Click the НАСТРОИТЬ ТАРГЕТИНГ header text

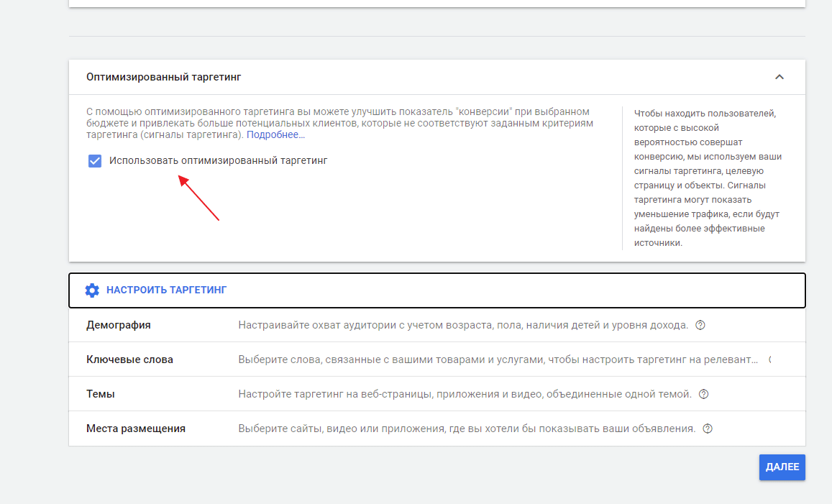166,290
